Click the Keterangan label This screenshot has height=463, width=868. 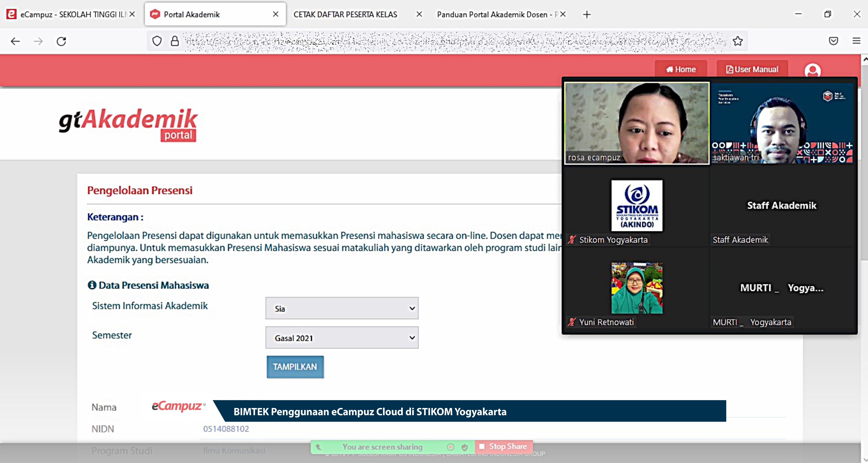point(115,217)
